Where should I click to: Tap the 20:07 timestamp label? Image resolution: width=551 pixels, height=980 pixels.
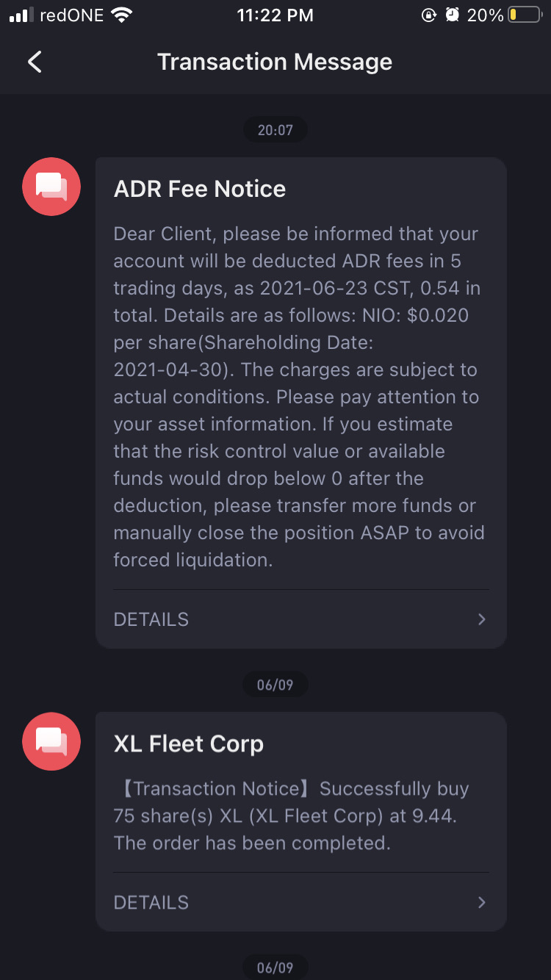(275, 130)
